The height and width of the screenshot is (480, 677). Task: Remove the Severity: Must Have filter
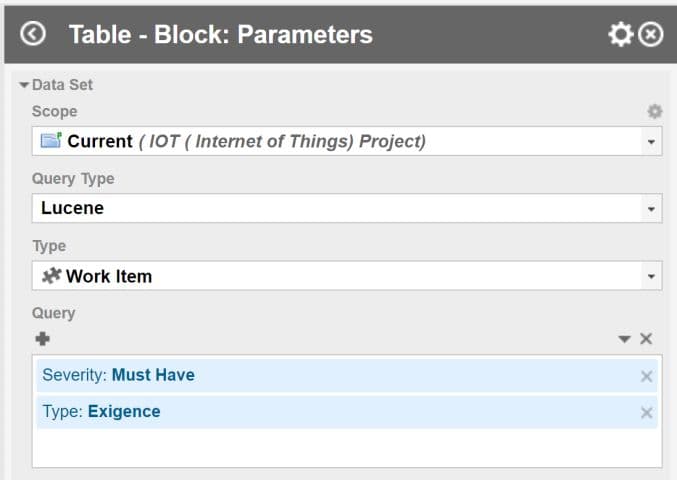pos(646,376)
